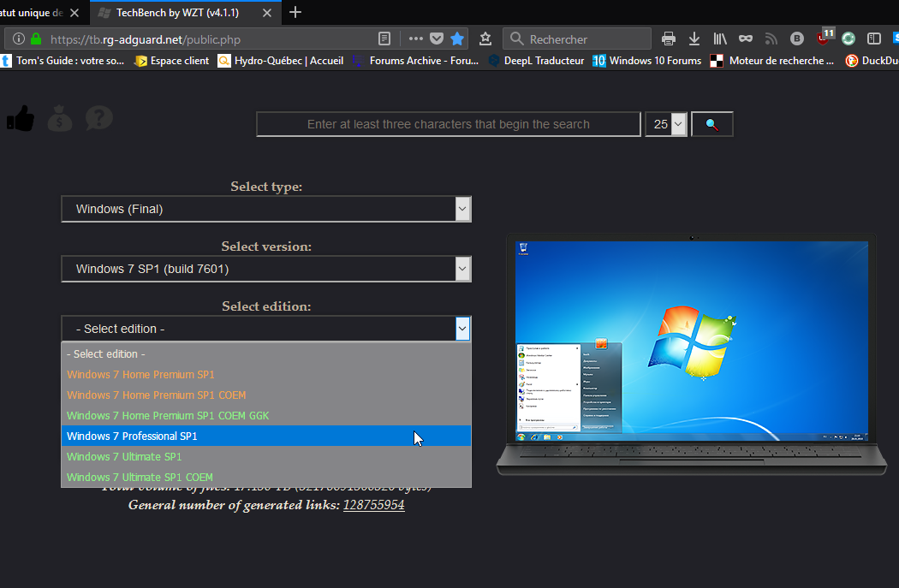The height and width of the screenshot is (588, 899).
Task: Switch to the TechBench by WZT tab
Action: pyautogui.click(x=178, y=13)
